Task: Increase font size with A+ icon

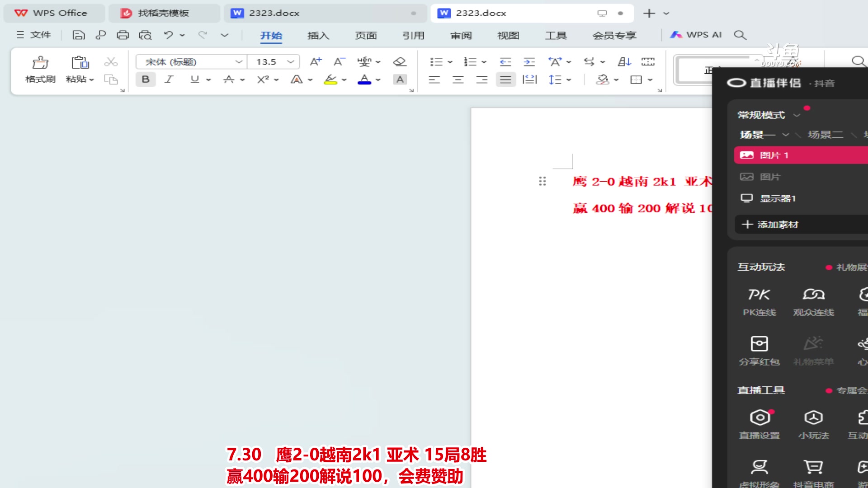Action: 316,61
